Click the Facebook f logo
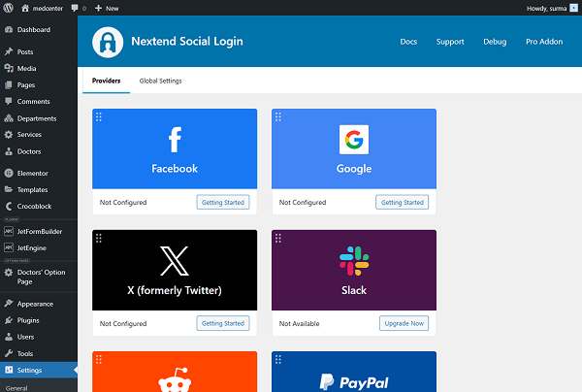The image size is (582, 392). [175, 140]
